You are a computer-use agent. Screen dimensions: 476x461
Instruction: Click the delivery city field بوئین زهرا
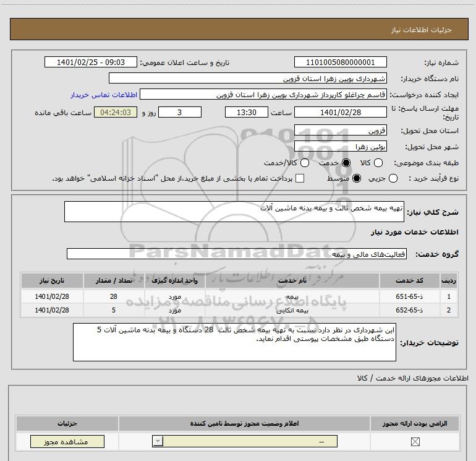(x=340, y=147)
